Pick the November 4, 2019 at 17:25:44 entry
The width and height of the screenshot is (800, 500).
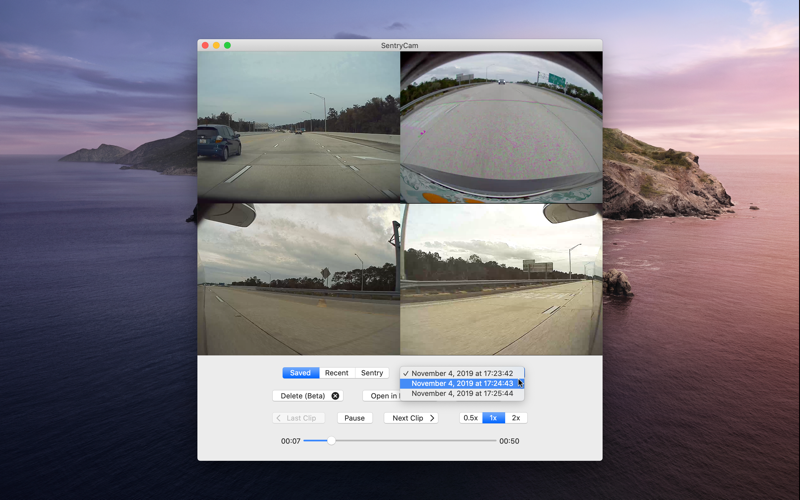pyautogui.click(x=462, y=393)
